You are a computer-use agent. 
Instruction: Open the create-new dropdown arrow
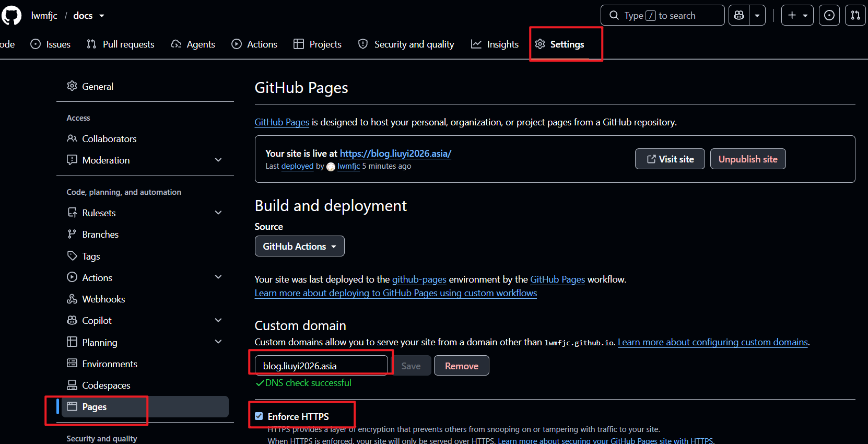tap(805, 16)
